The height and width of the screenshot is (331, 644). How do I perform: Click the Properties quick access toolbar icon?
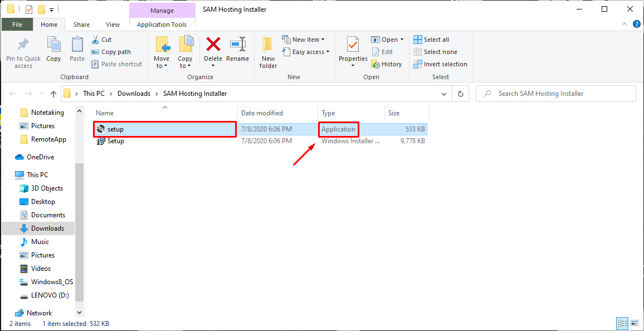click(x=29, y=9)
